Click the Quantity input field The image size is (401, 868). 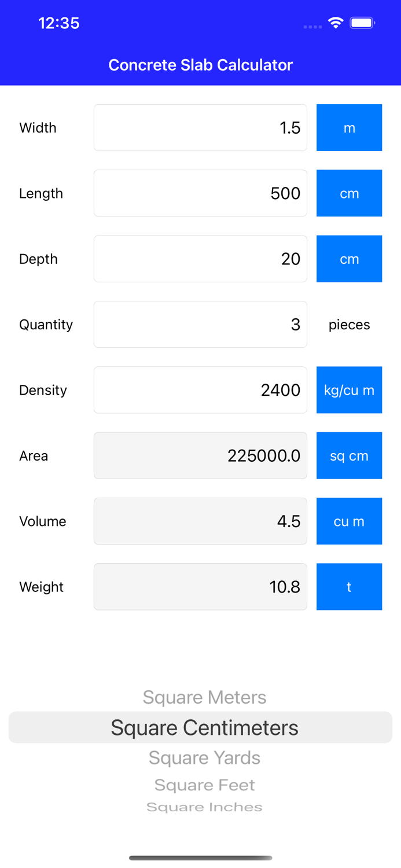click(x=200, y=324)
